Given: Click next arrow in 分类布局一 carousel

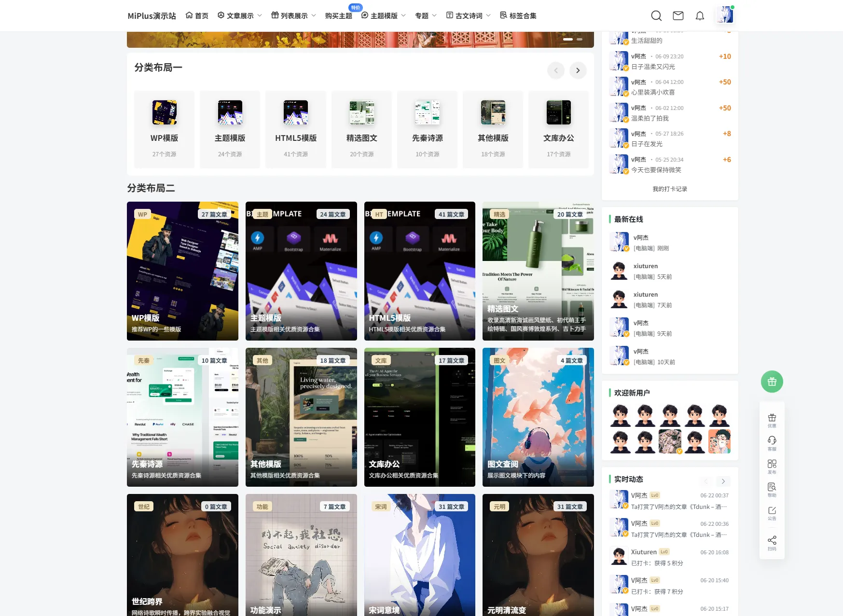Looking at the screenshot, I should [x=578, y=70].
